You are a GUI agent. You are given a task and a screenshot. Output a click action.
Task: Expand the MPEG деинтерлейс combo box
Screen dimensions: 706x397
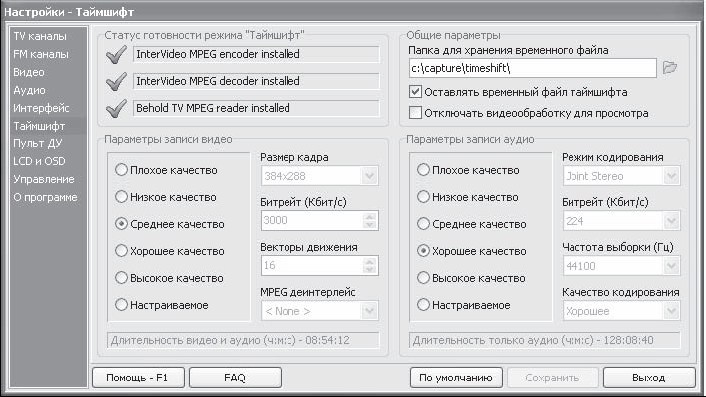370,311
